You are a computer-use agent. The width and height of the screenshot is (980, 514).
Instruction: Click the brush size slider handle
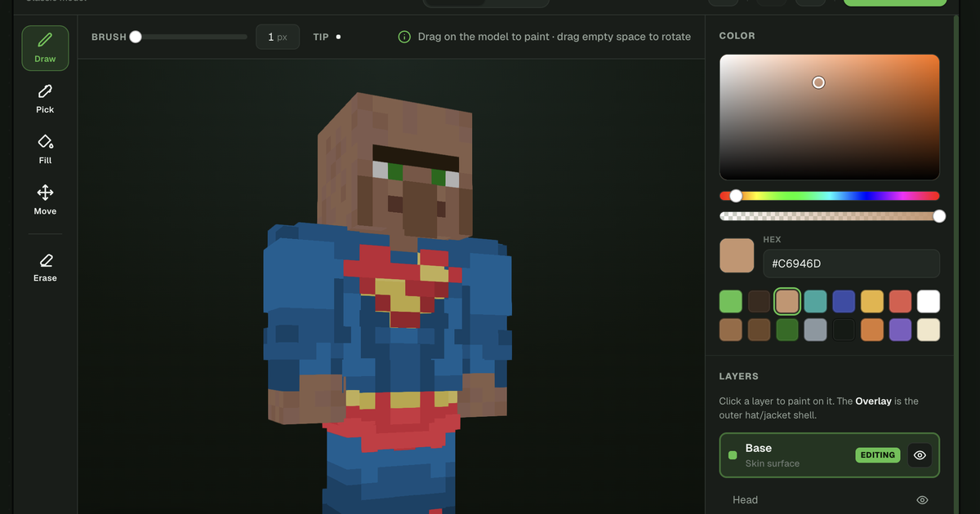pyautogui.click(x=136, y=37)
